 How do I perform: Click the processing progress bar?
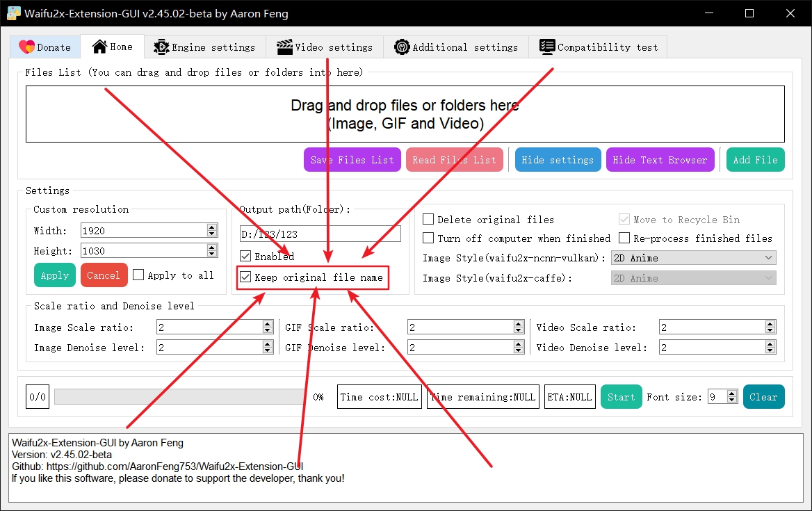click(x=179, y=396)
